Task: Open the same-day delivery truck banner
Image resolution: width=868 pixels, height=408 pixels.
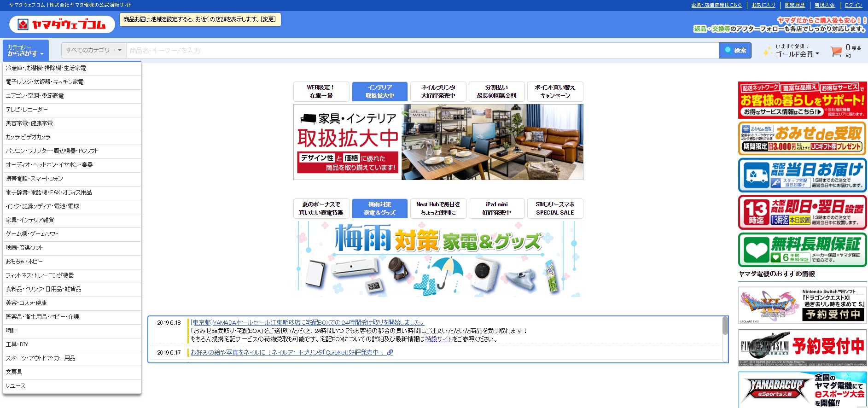Action: tap(802, 175)
